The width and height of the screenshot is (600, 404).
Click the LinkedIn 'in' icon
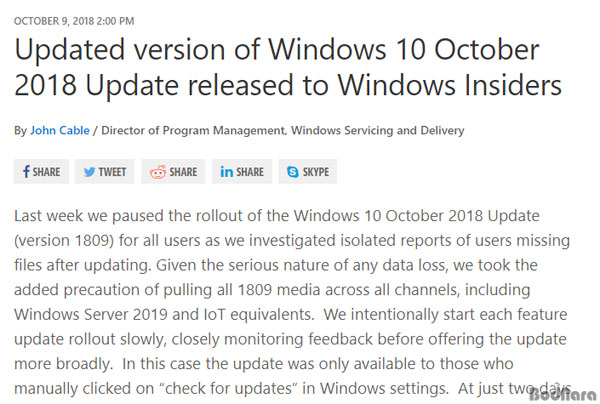click(227, 172)
